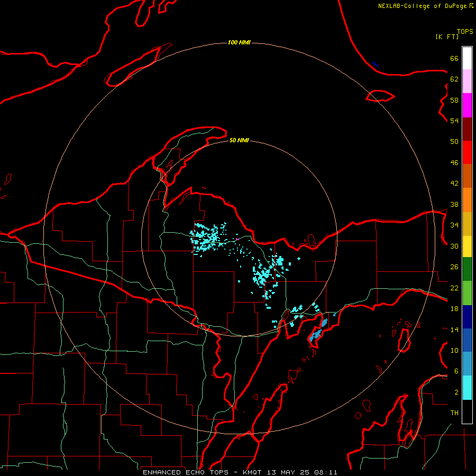Click the navy 22 kft legend swatch
The width and height of the screenshot is (476, 476).
[x=467, y=317]
